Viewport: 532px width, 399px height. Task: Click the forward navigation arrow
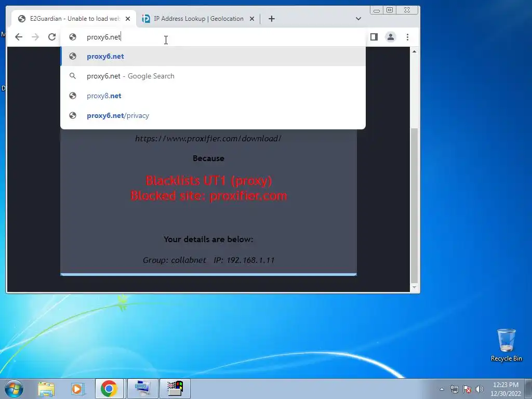click(35, 37)
